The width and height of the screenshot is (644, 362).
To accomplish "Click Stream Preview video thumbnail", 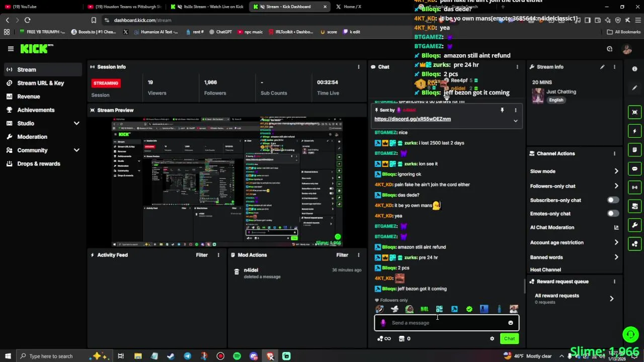I will (x=227, y=182).
